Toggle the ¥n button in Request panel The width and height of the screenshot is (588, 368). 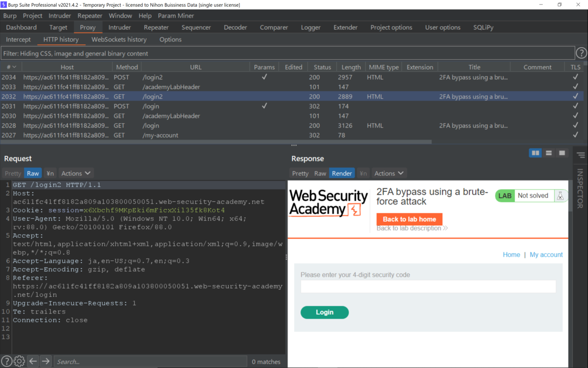pyautogui.click(x=50, y=173)
